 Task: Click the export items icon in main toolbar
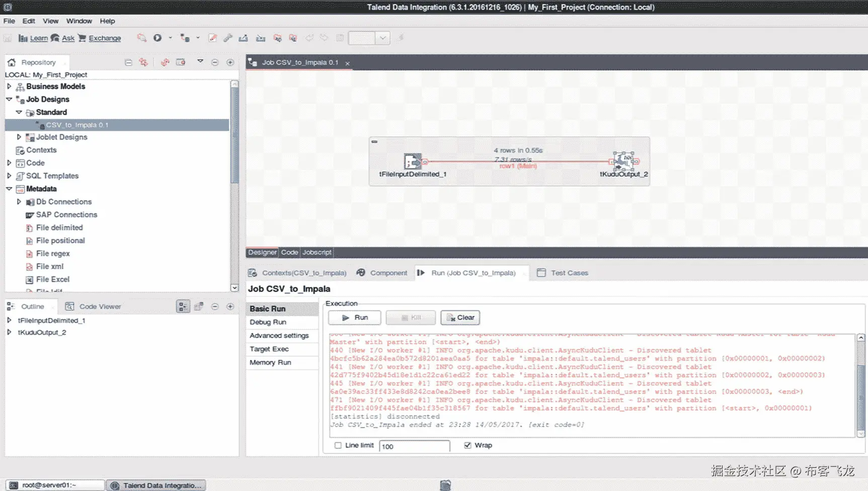click(244, 38)
